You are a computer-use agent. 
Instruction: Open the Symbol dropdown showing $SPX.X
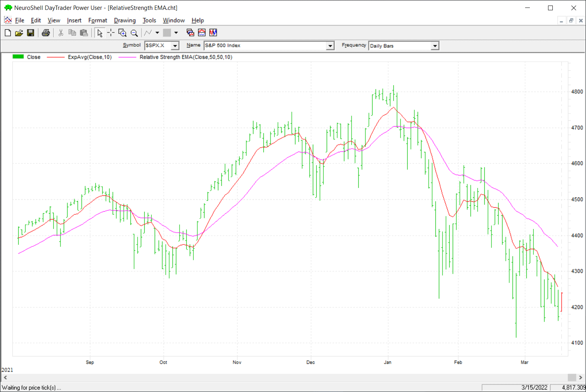175,46
